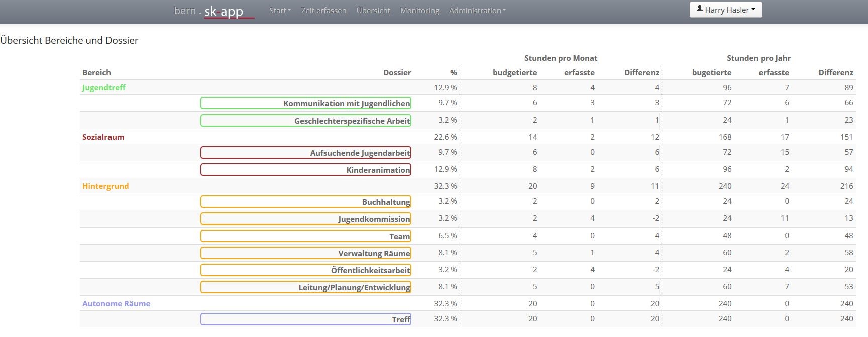Open the Monitoring menu item
Screen dimensions: 868x337
click(419, 11)
